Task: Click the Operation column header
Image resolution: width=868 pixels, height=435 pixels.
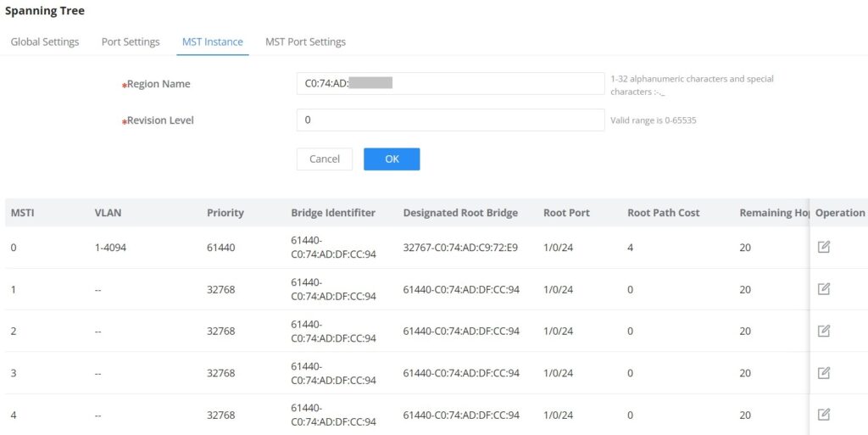Action: (840, 213)
